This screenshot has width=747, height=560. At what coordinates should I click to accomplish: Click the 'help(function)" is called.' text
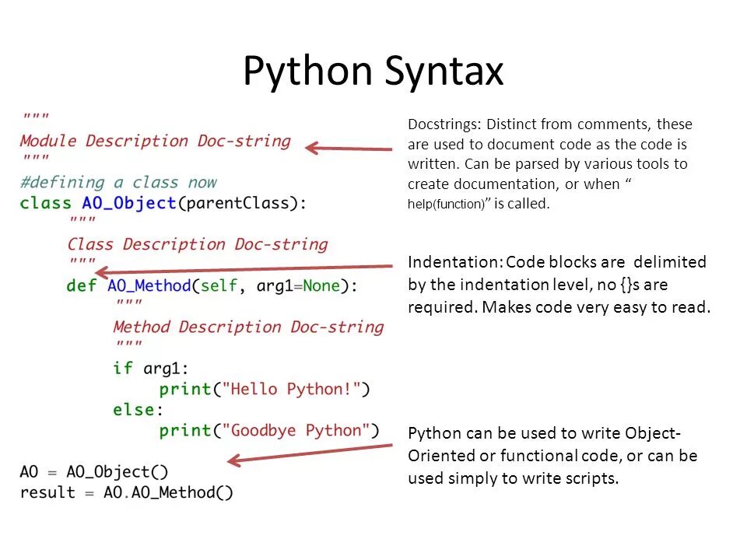pyautogui.click(x=479, y=204)
